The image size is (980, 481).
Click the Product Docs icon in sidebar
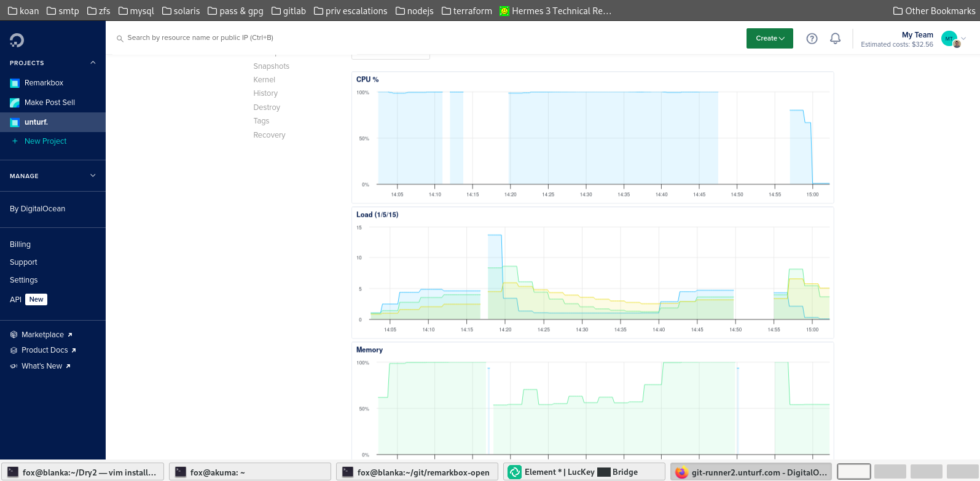click(x=14, y=350)
